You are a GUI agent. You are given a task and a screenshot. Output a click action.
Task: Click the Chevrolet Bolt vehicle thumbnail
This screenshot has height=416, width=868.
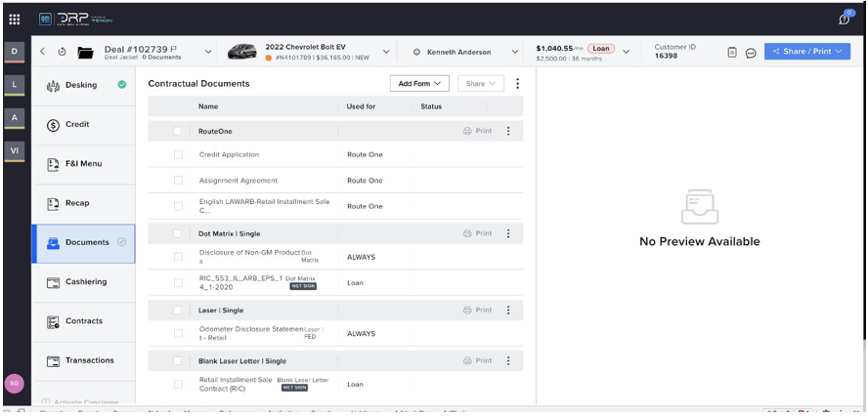coord(242,52)
